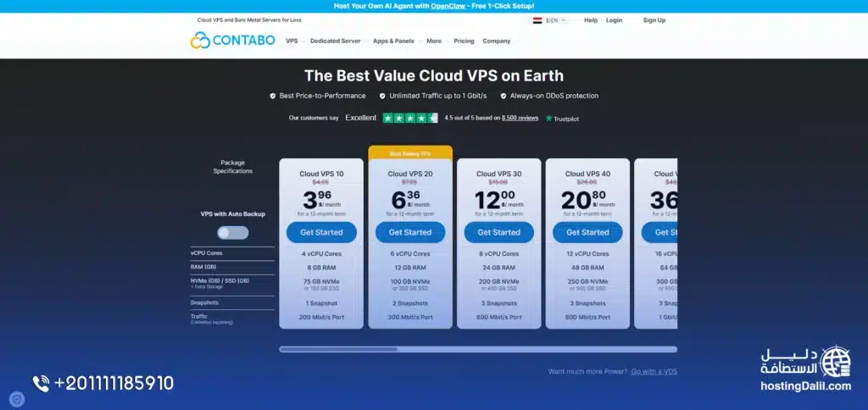Click the 'RAM (GB)' row label
The width and height of the screenshot is (868, 410).
tap(203, 267)
